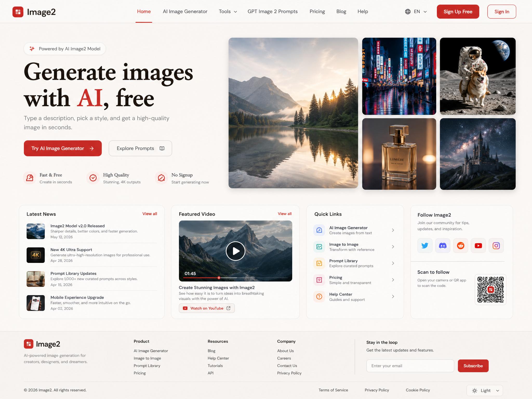Click the AI Image Generator quick link icon
Screen dimensions: 532x399
[x=319, y=230]
